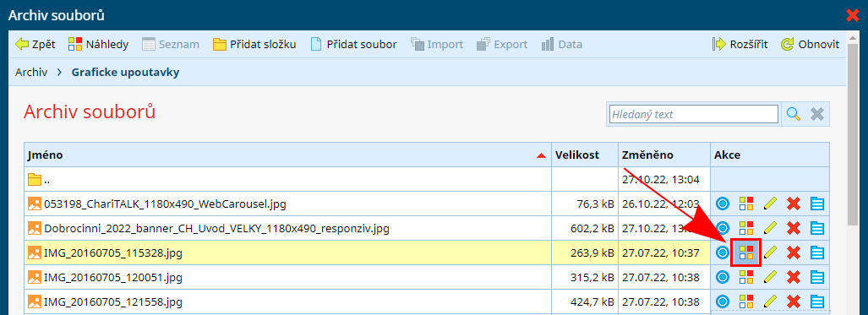Switch to Seznam list view

coord(171,44)
